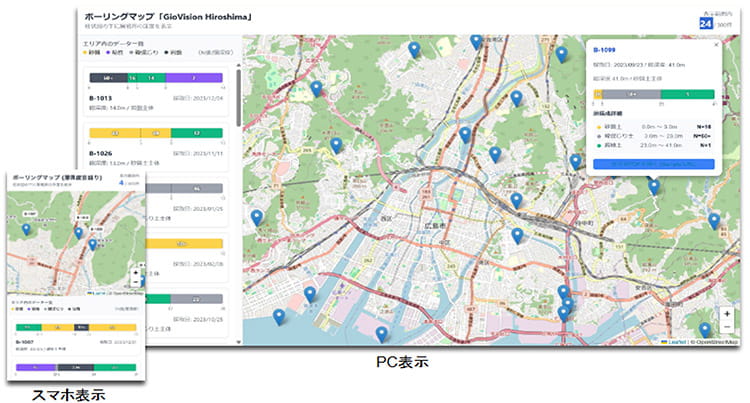Select the N=50+ layer row in the popup
Image resolution: width=750 pixels, height=403 pixels.
click(654, 136)
